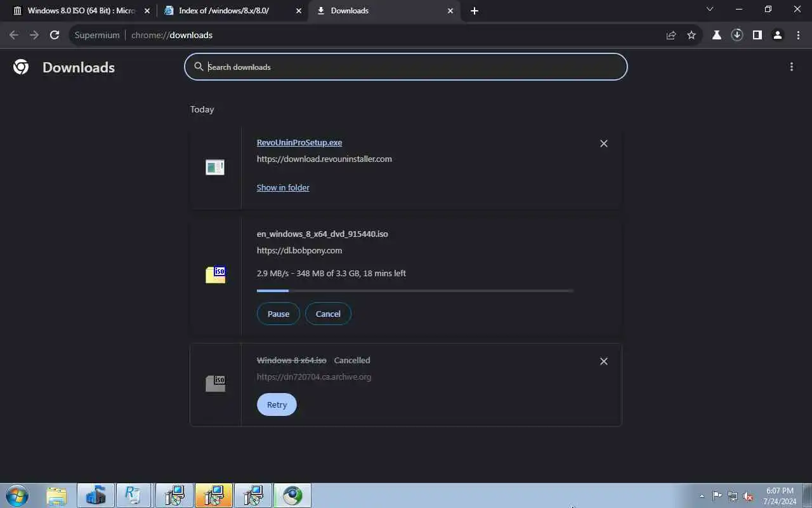Remove RevoUninProSetup.exe from the list
This screenshot has width=812, height=508.
point(604,144)
